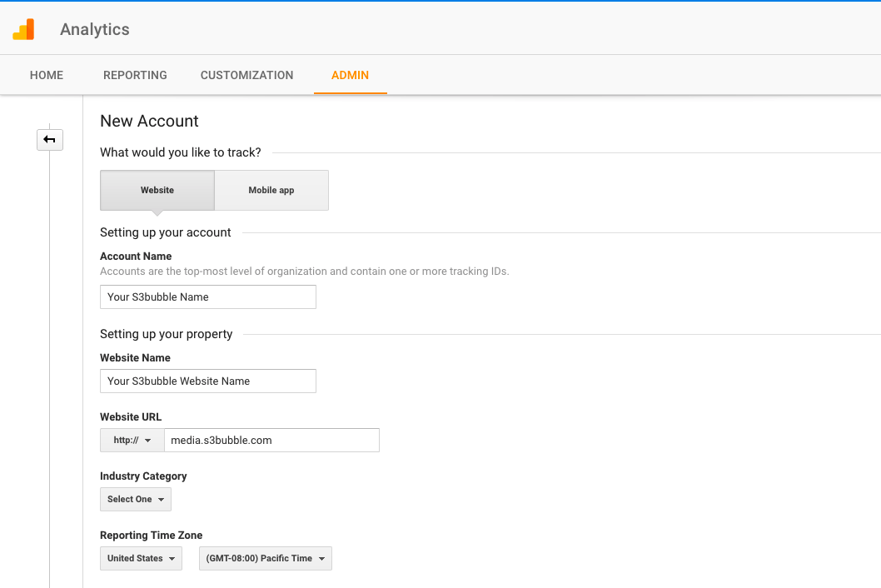Click the Website URL text field

pyautogui.click(x=272, y=440)
